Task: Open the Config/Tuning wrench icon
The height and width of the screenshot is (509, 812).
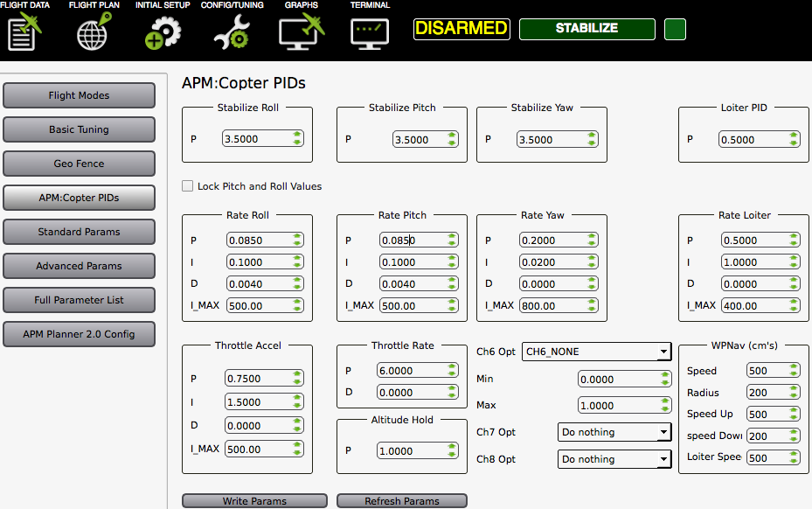Action: click(232, 32)
